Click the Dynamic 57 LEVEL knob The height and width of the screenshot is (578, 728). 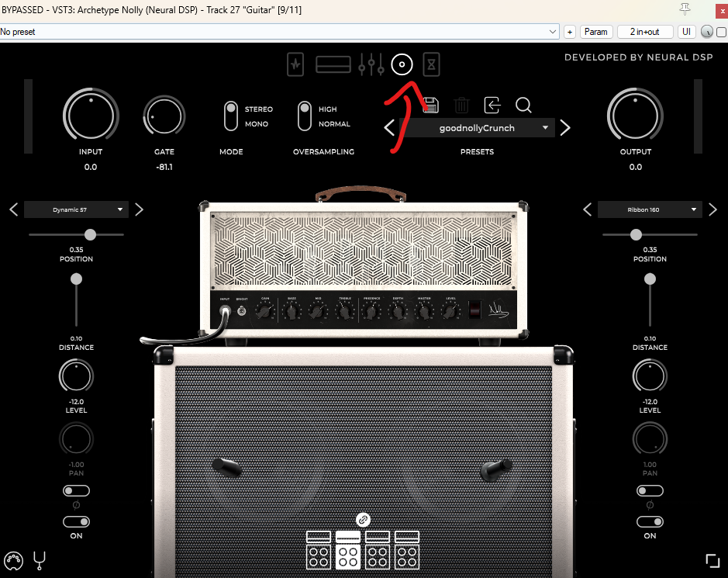point(76,376)
